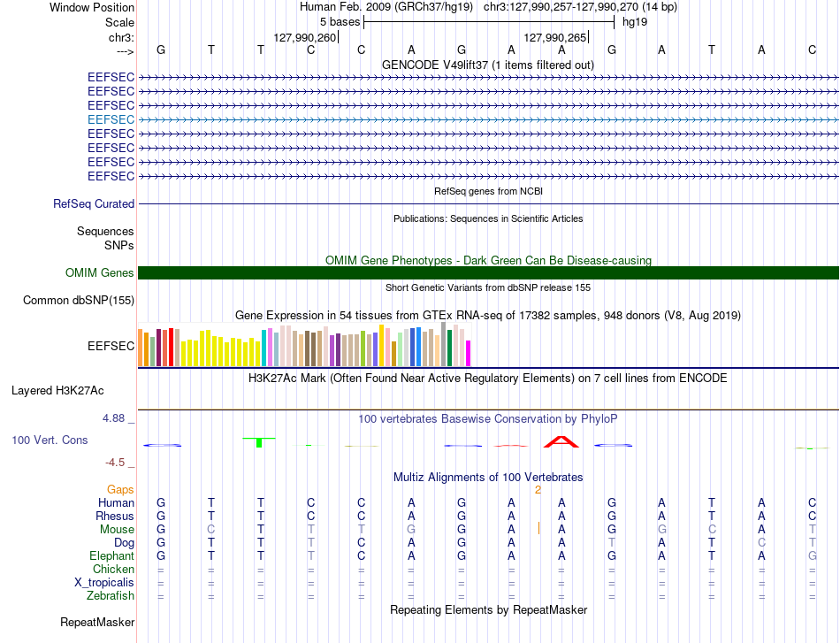This screenshot has height=643, width=840.
Task: Click the RepeatMasker track label
Action: coord(97,622)
